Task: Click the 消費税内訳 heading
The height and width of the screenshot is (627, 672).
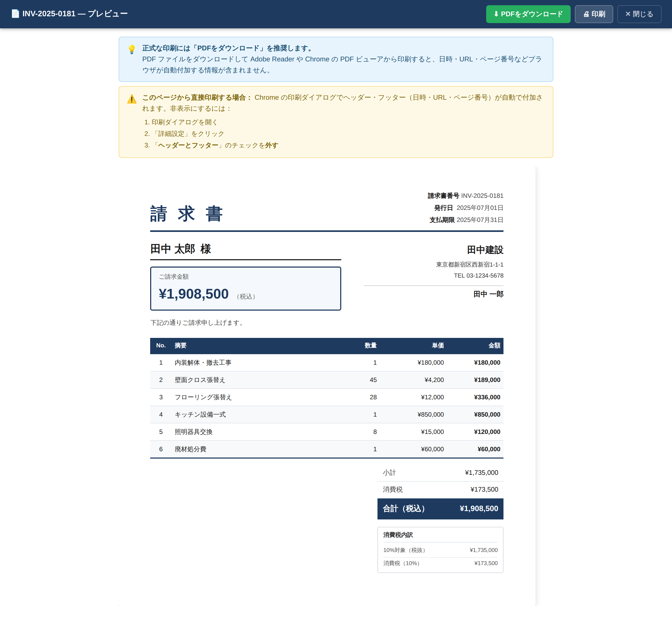Action: 398,535
